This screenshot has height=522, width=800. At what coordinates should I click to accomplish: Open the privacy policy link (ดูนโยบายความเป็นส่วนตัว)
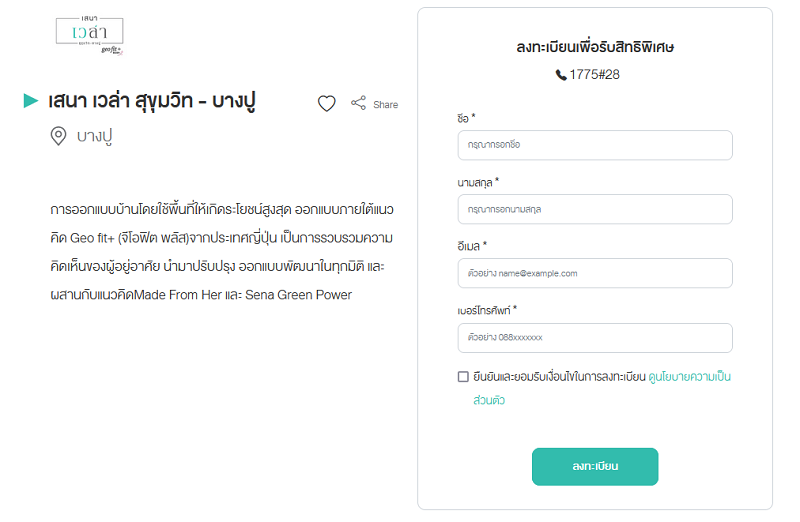[602, 388]
